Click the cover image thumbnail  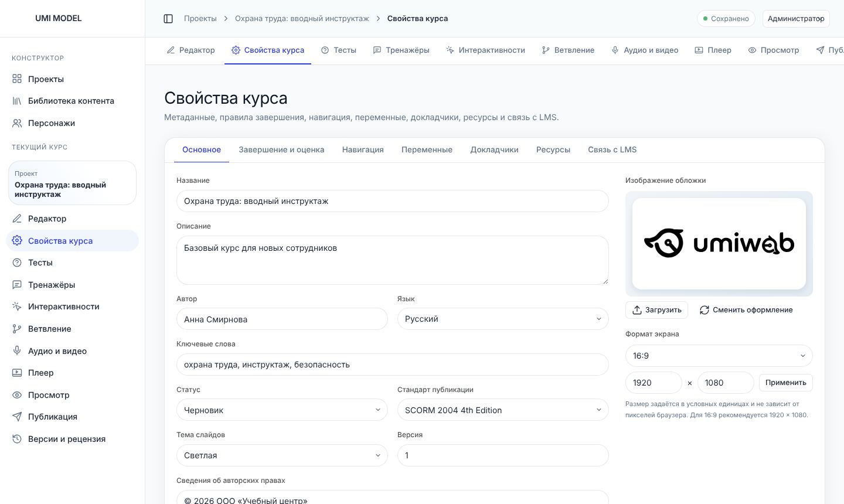719,244
